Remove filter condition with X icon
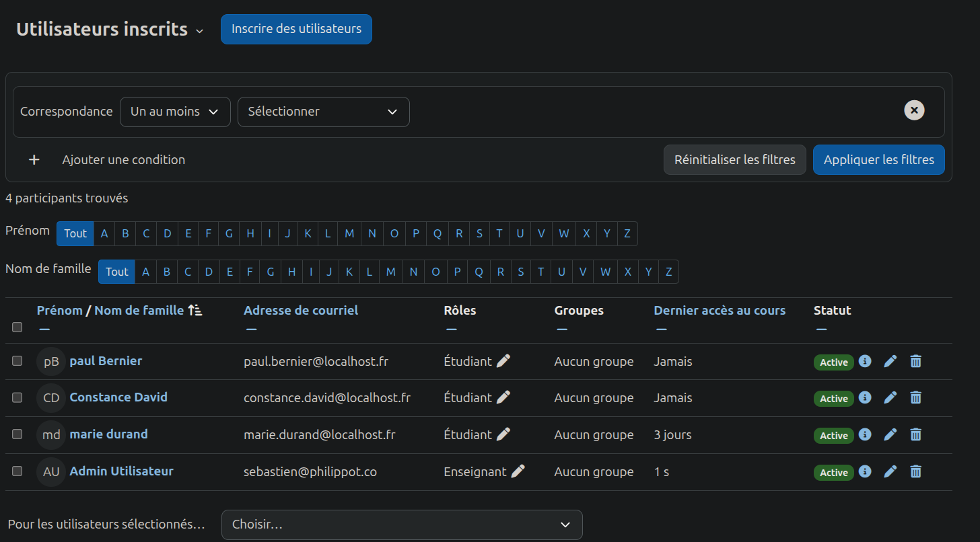The height and width of the screenshot is (542, 980). (914, 110)
